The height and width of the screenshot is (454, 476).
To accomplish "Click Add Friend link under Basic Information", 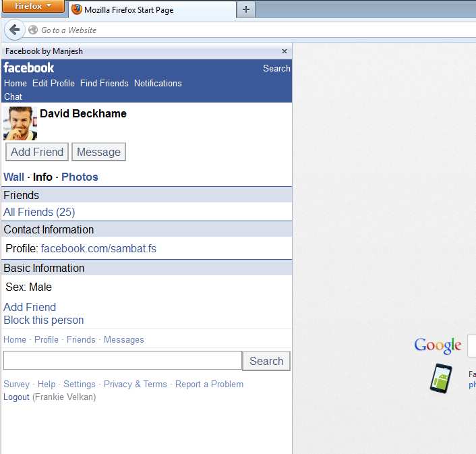I will pos(30,307).
